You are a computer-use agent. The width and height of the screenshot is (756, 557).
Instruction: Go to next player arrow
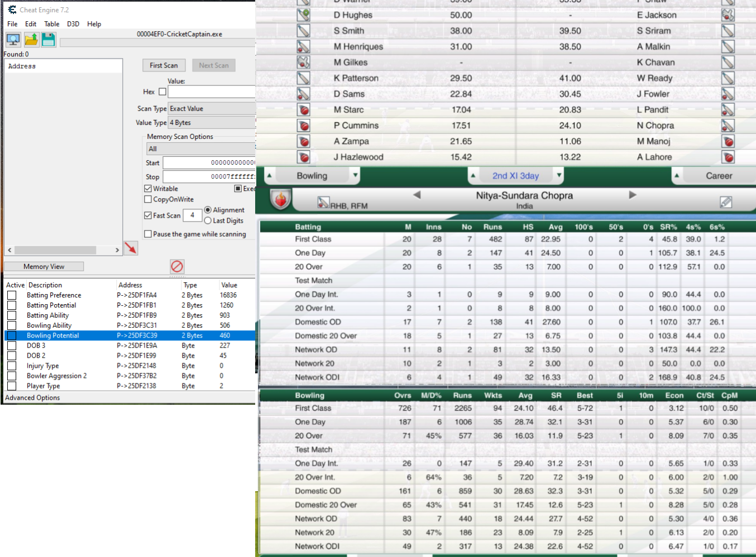(633, 195)
